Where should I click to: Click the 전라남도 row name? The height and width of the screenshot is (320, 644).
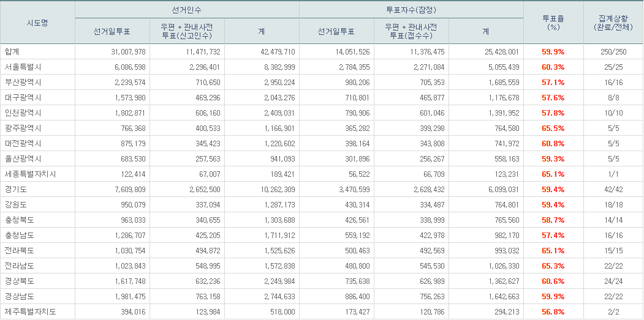point(19,266)
